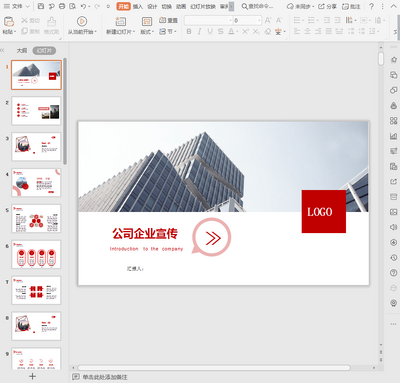
Task: Switch to the 切换 Transitions tab
Action: tap(167, 7)
